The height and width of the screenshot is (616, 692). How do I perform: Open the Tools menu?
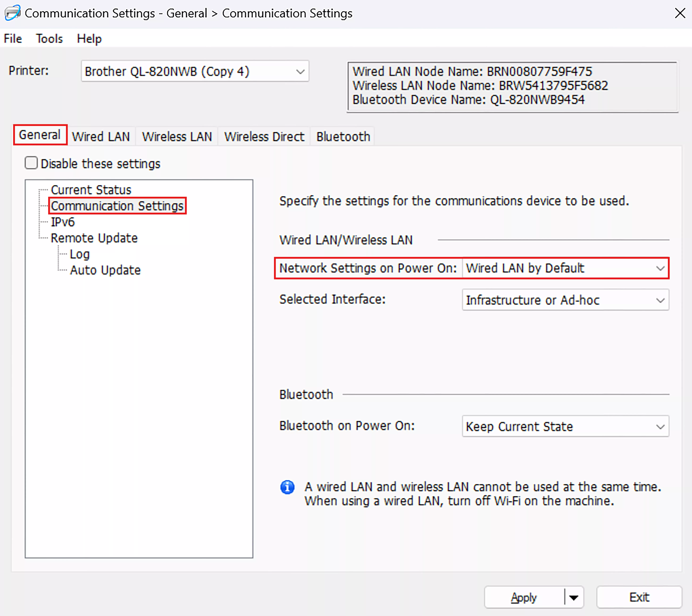click(49, 39)
